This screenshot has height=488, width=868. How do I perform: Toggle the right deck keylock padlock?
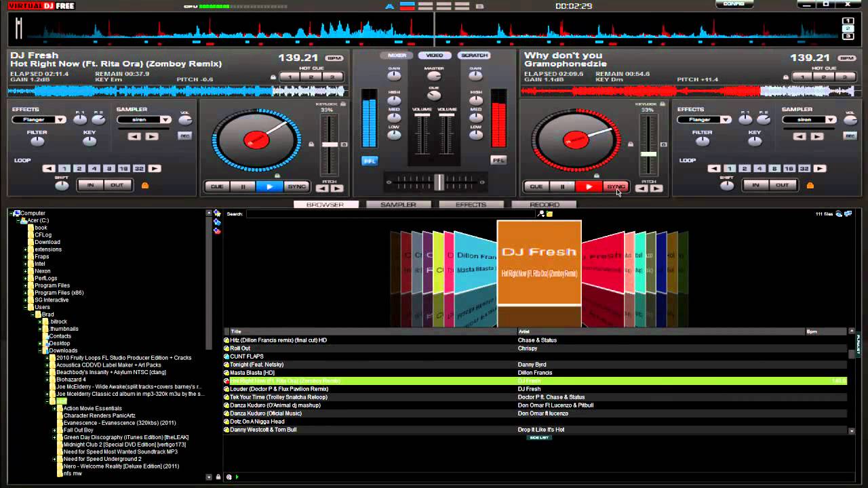click(x=663, y=104)
